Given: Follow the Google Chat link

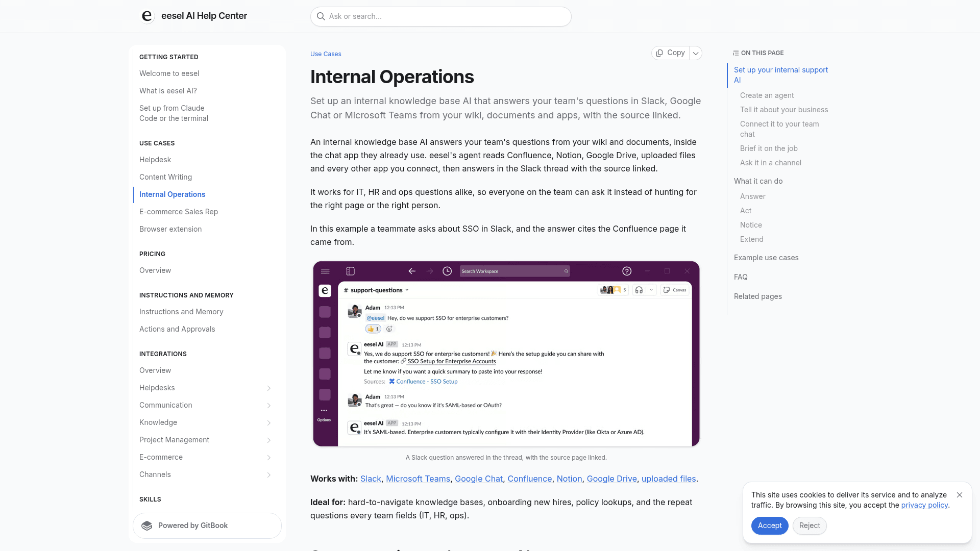Looking at the screenshot, I should (479, 479).
